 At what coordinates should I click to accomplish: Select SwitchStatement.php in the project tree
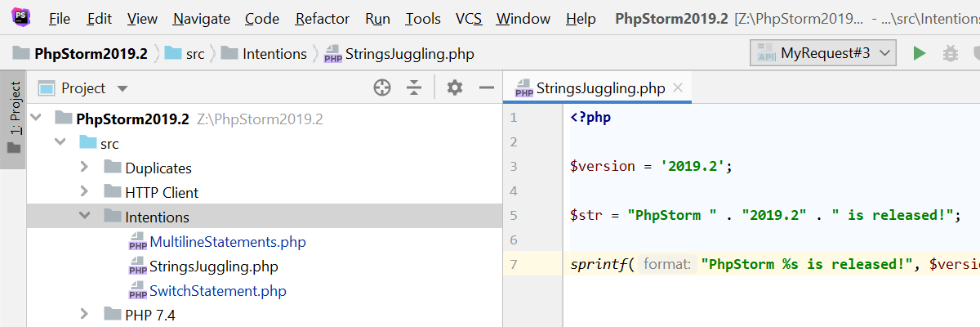click(217, 291)
